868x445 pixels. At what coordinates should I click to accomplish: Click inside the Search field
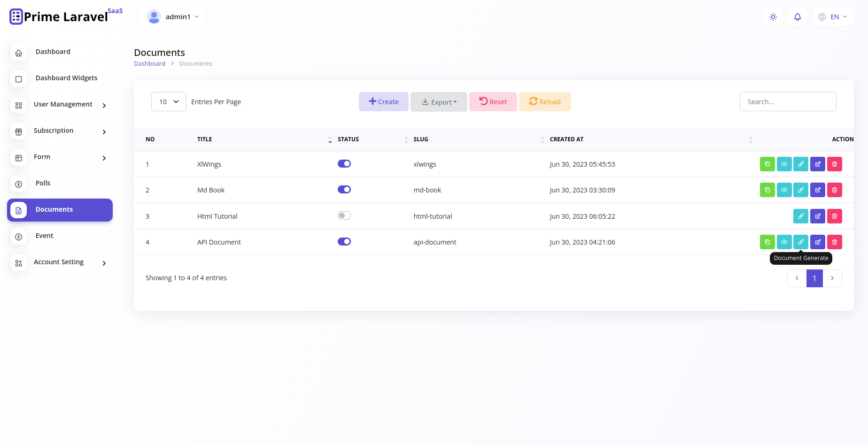click(x=788, y=101)
